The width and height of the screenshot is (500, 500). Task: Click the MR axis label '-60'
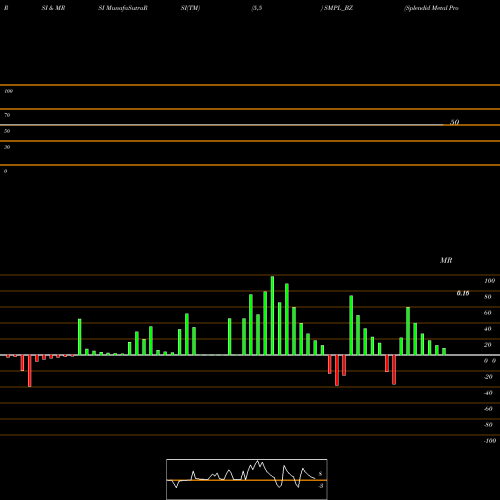click(x=488, y=409)
